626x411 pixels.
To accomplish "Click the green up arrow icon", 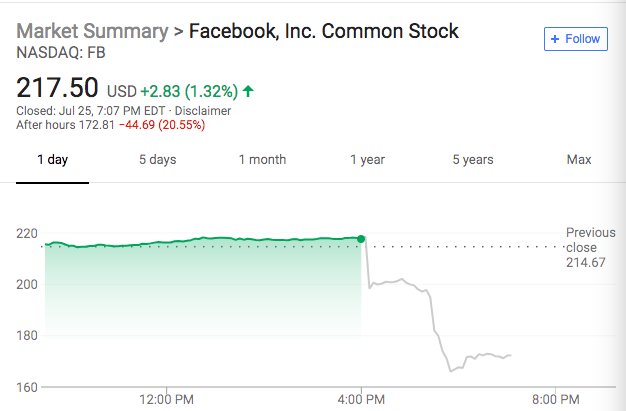I will pyautogui.click(x=248, y=91).
